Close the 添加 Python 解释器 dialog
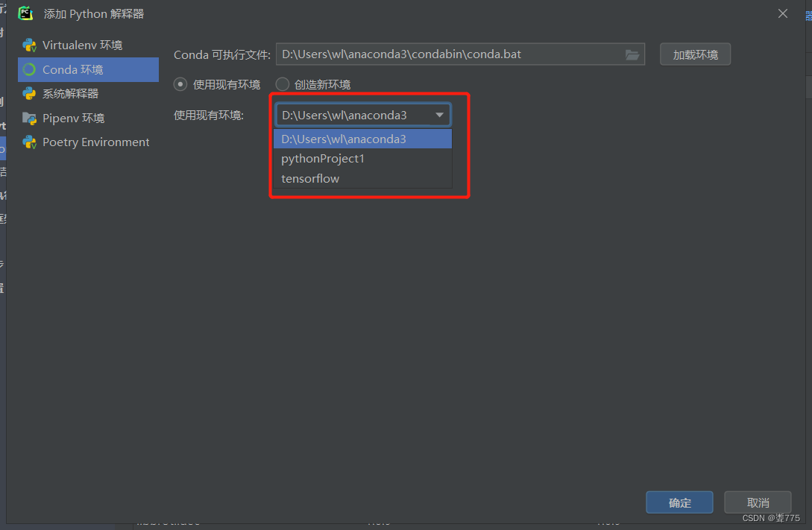Image resolution: width=812 pixels, height=530 pixels. tap(782, 13)
